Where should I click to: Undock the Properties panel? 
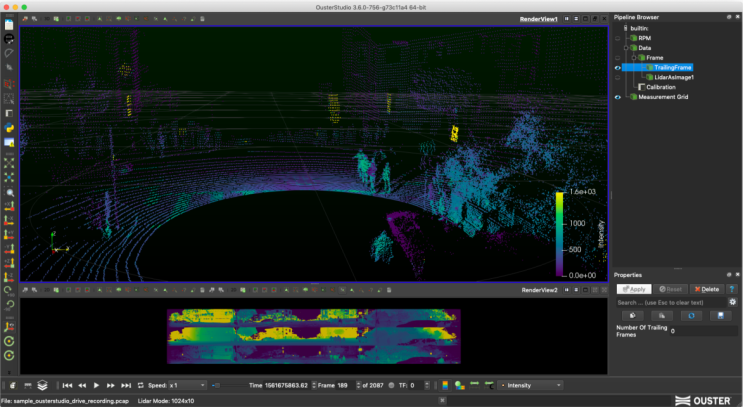[x=729, y=275]
